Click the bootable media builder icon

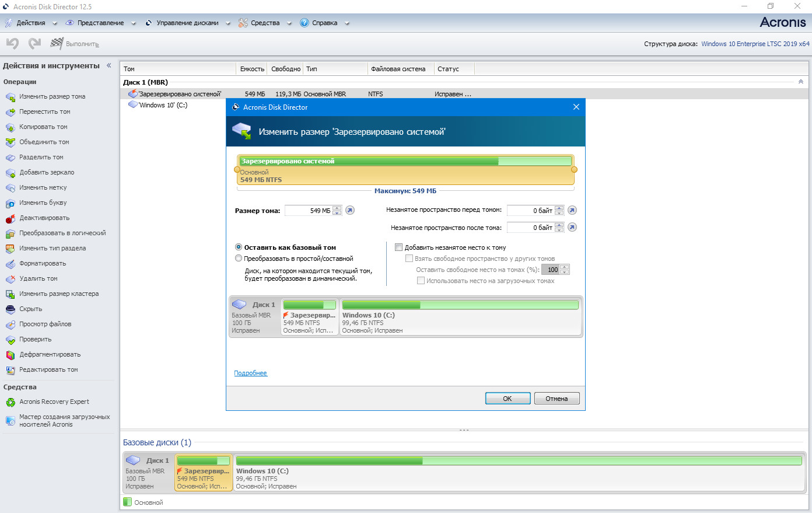(x=10, y=420)
